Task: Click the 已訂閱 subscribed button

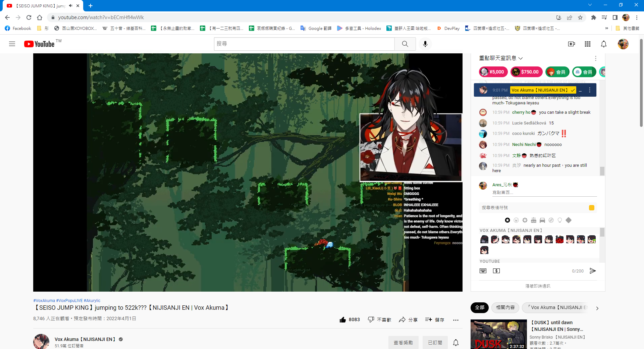Action: [x=435, y=343]
